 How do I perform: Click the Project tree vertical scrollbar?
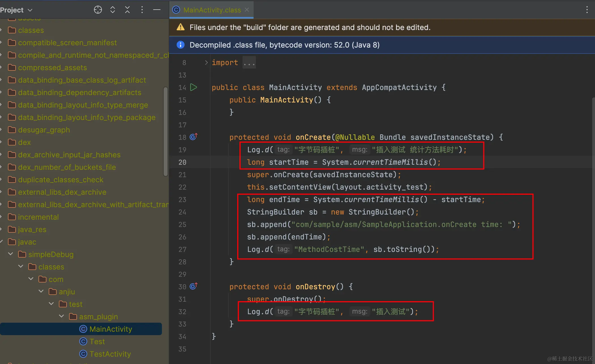pyautogui.click(x=166, y=132)
